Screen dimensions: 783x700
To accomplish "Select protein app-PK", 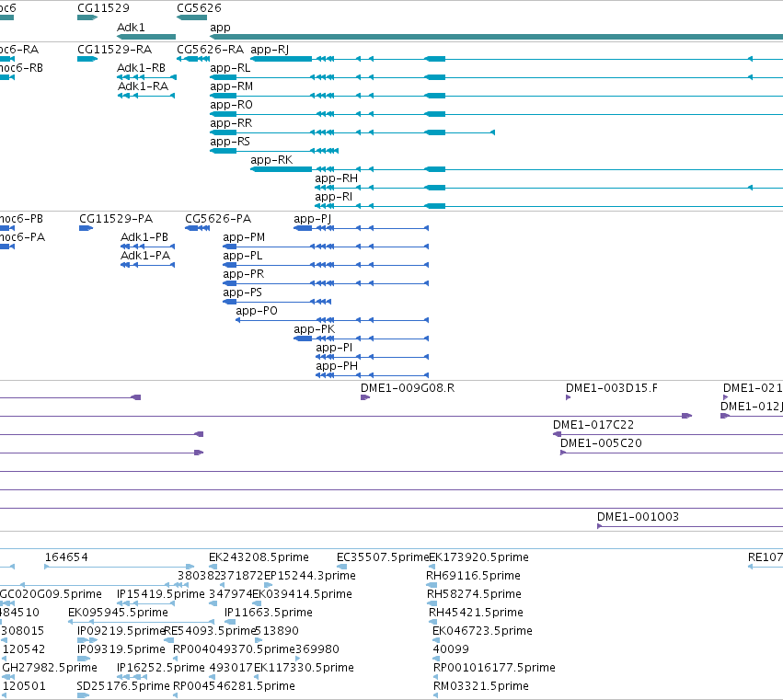I will [x=315, y=330].
